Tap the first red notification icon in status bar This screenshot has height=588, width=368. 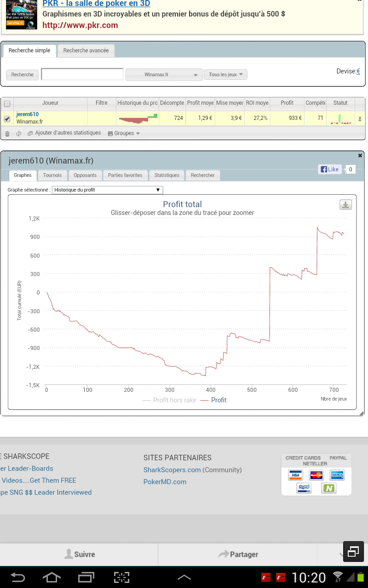coord(265,577)
